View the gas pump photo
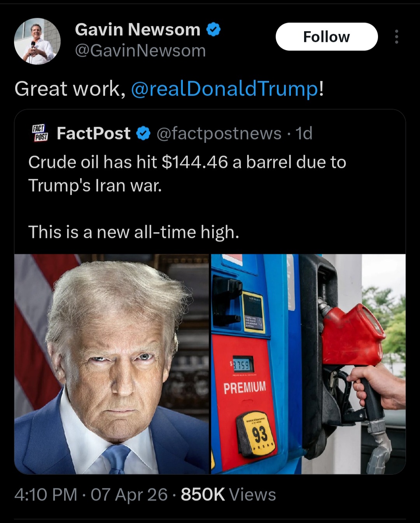Image resolution: width=420 pixels, height=523 pixels. [308, 364]
